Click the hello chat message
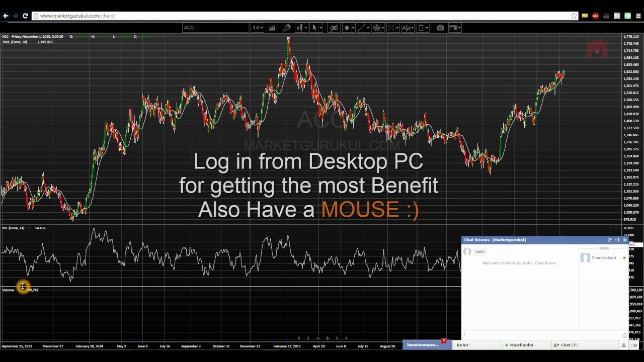 click(480, 251)
